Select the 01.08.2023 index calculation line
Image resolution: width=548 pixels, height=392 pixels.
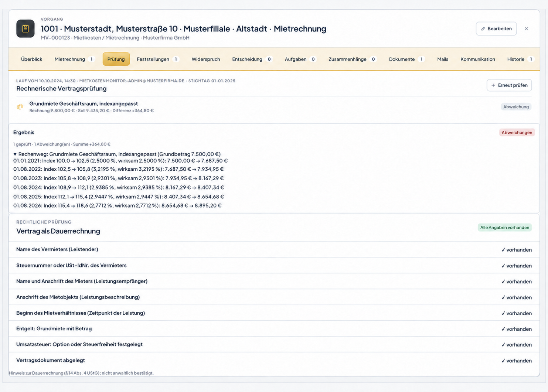click(x=119, y=178)
